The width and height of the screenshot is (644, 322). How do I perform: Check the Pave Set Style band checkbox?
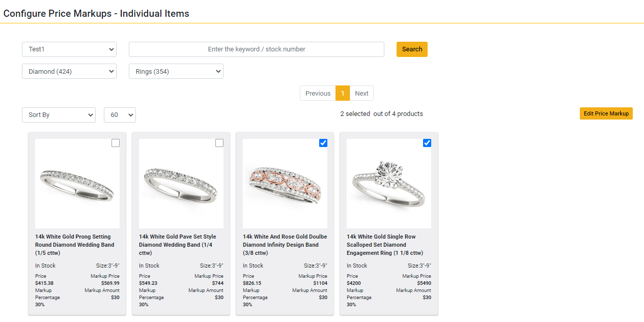219,143
